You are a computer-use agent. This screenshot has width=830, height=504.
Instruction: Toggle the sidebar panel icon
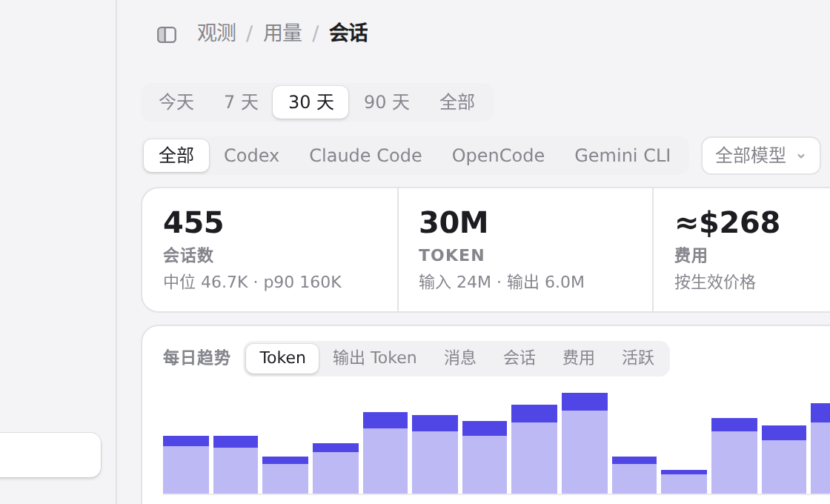[167, 35]
